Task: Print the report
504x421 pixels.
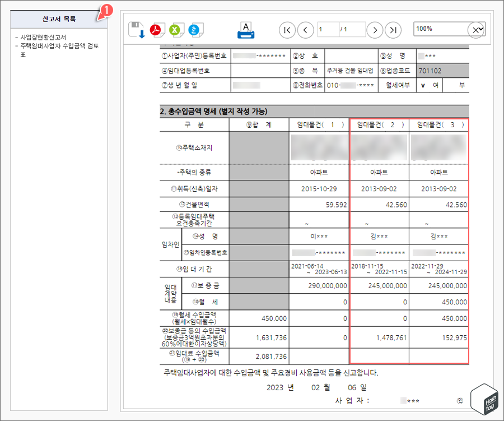Action: pyautogui.click(x=246, y=30)
